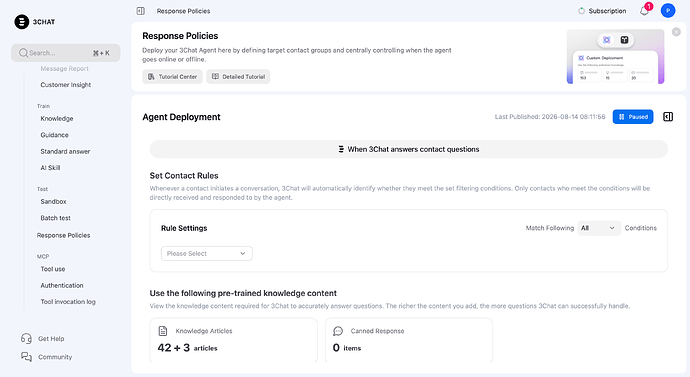
Task: Open Tool use under MCP
Action: [x=53, y=269]
